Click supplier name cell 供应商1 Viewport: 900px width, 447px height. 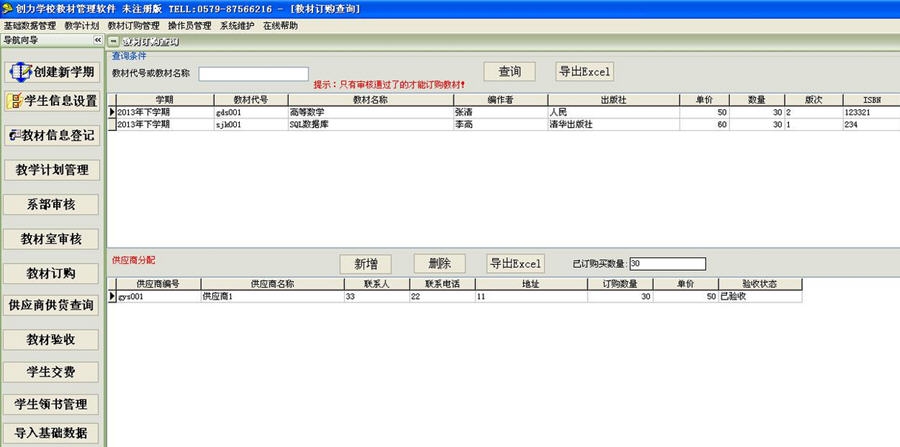coord(273,297)
